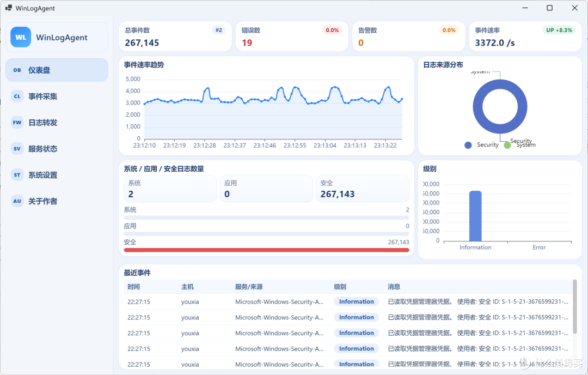Click the 系统 count card showing 2
The image size is (588, 375).
170,189
